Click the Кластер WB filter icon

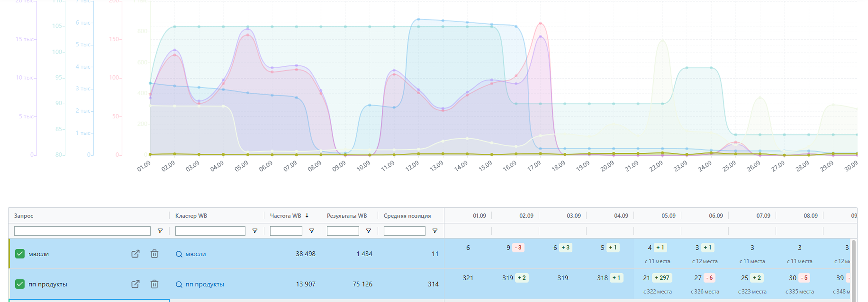255,231
